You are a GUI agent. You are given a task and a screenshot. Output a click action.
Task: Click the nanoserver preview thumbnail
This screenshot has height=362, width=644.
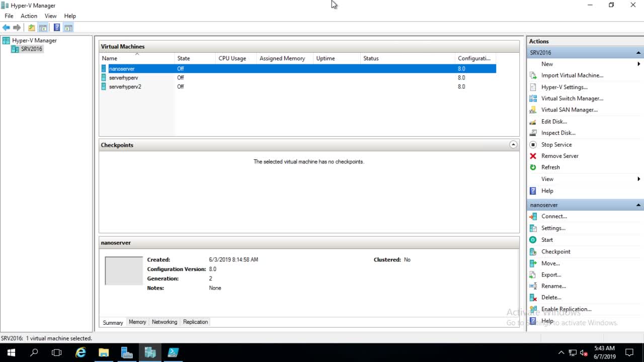[124, 271]
